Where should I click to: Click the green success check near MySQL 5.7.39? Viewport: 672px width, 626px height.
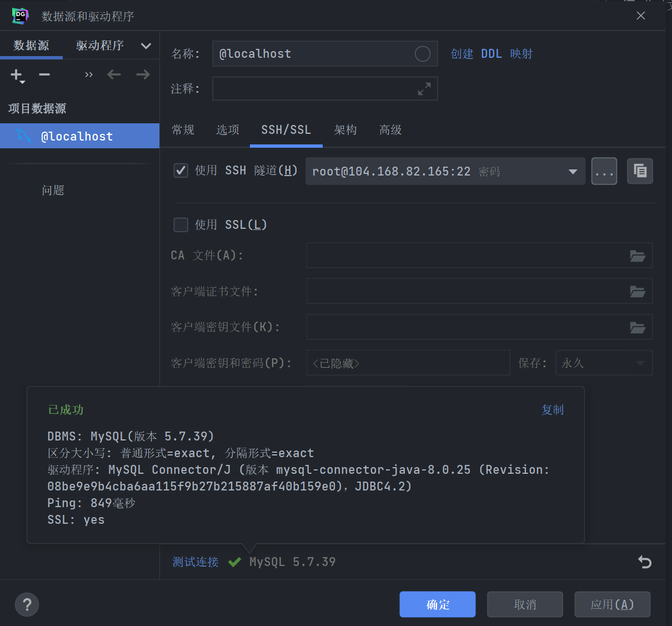(x=234, y=562)
